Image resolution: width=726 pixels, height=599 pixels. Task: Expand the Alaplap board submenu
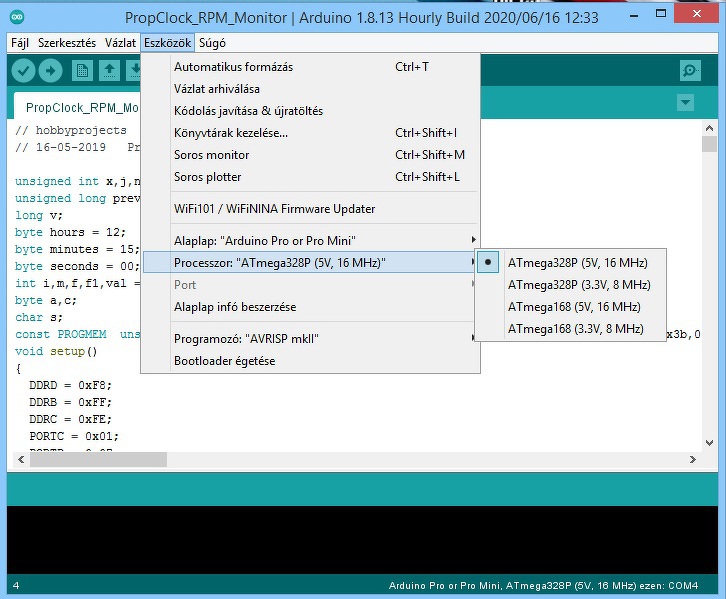(x=310, y=241)
